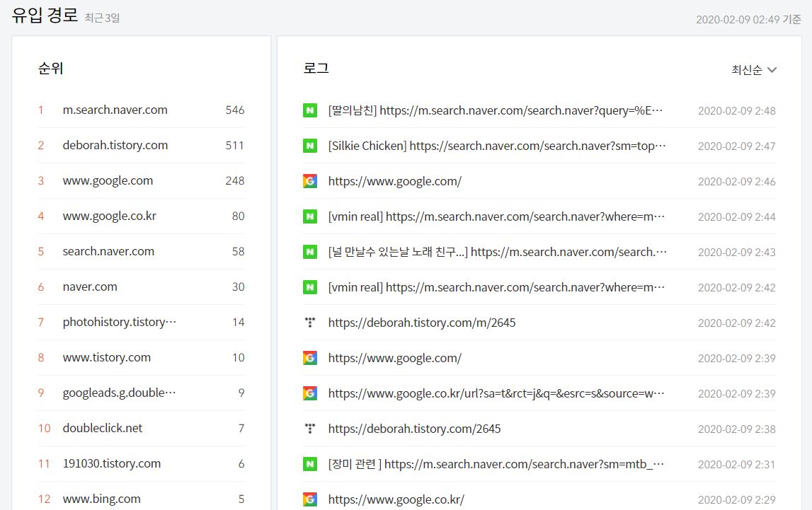812x510 pixels.
Task: Open the 널 만날수 있는날 노래 친구 link
Action: [498, 252]
